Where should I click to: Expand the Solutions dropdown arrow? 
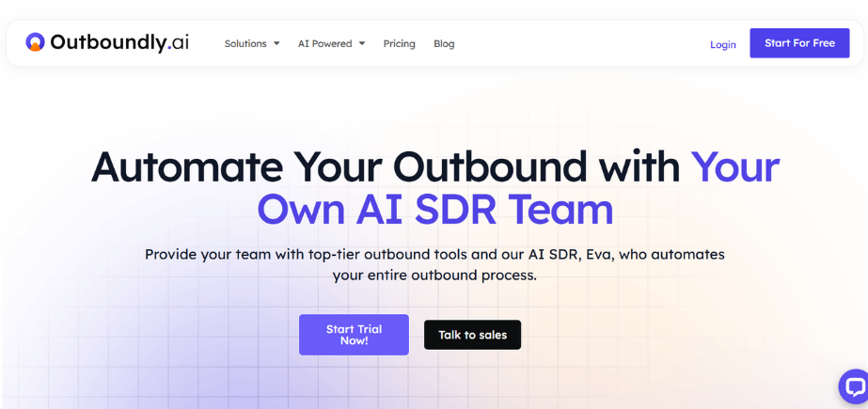coord(276,44)
